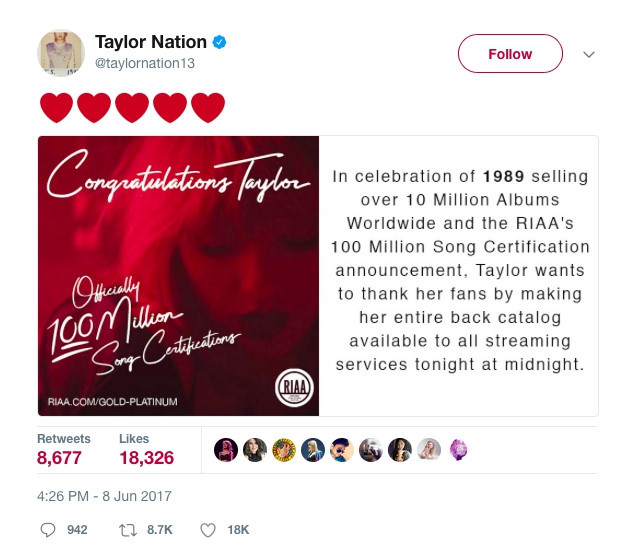The image size is (635, 552).
Task: Open the Congratulations Taylor red image
Action: click(x=178, y=275)
